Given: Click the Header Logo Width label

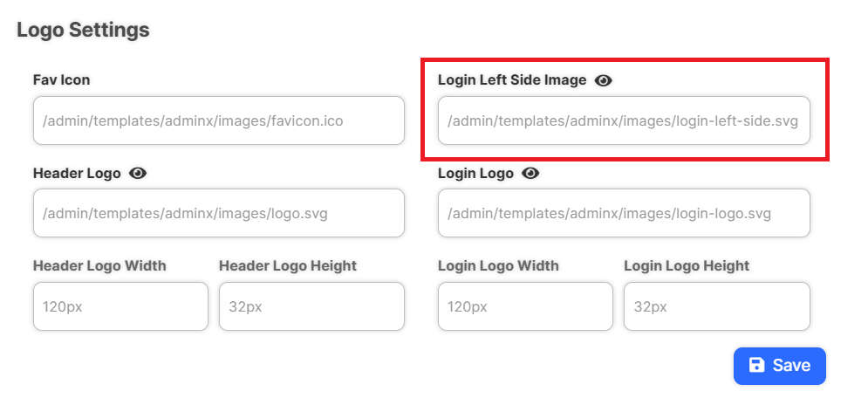Looking at the screenshot, I should point(99,266).
